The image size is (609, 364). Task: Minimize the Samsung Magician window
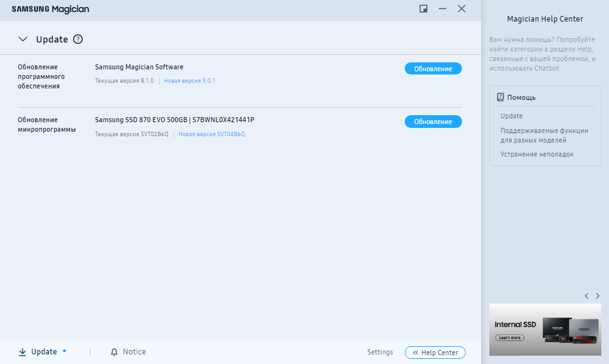pyautogui.click(x=442, y=8)
